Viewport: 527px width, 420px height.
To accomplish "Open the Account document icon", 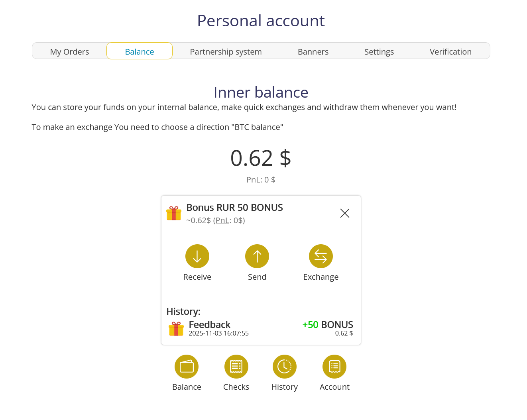I will point(334,367).
